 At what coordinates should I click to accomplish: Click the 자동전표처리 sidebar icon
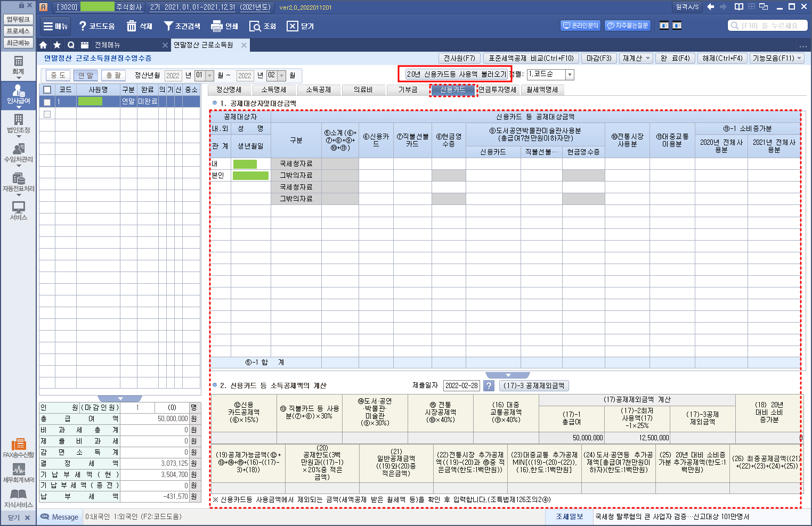click(19, 182)
